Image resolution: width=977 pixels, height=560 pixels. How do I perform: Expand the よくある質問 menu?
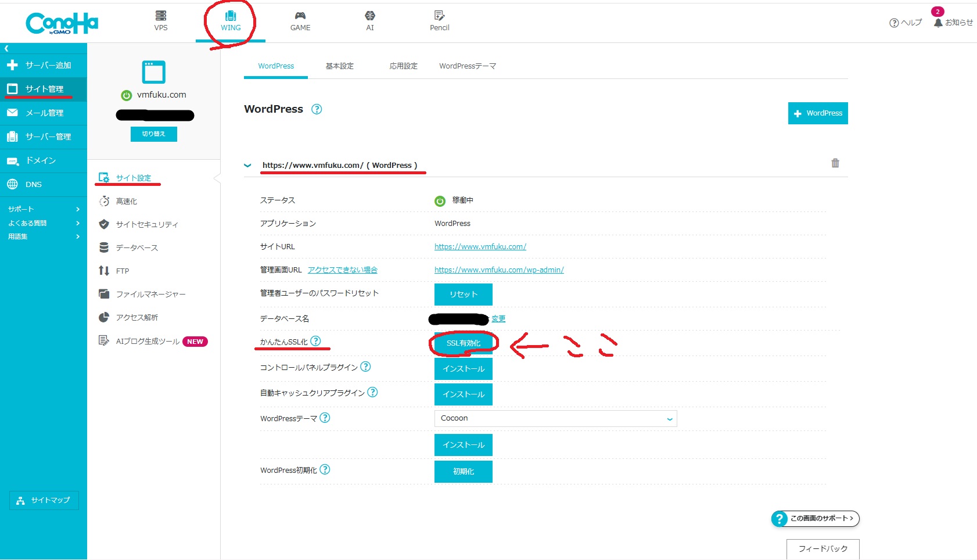[44, 223]
